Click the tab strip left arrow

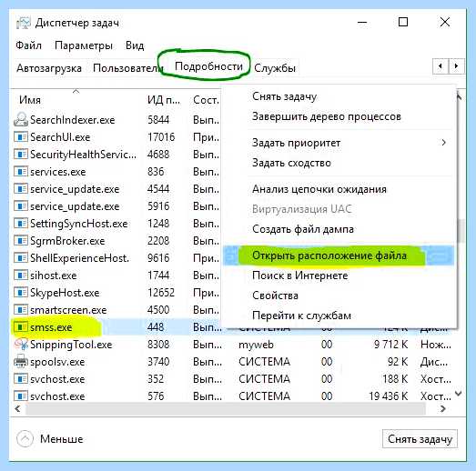(441, 65)
